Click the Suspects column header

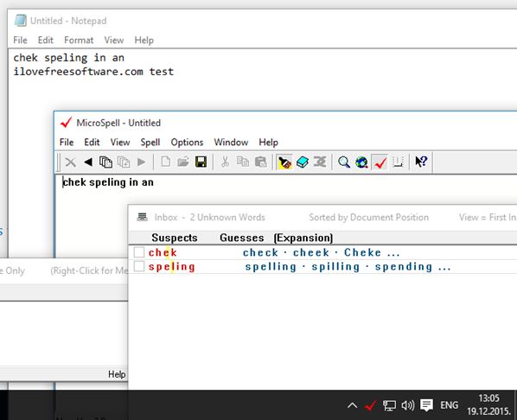click(x=175, y=238)
